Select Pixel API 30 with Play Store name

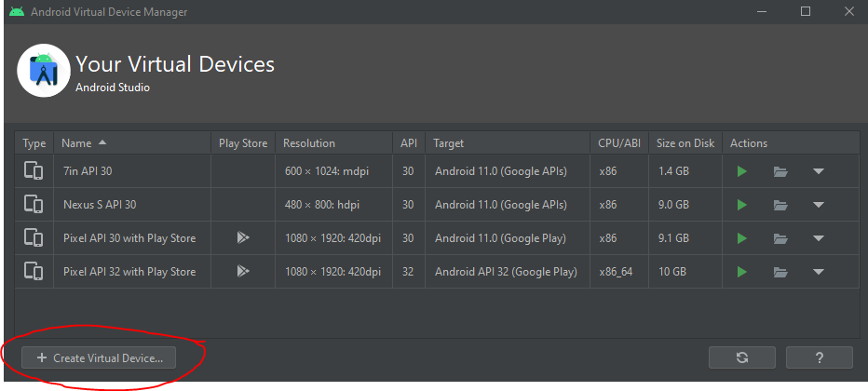point(129,238)
